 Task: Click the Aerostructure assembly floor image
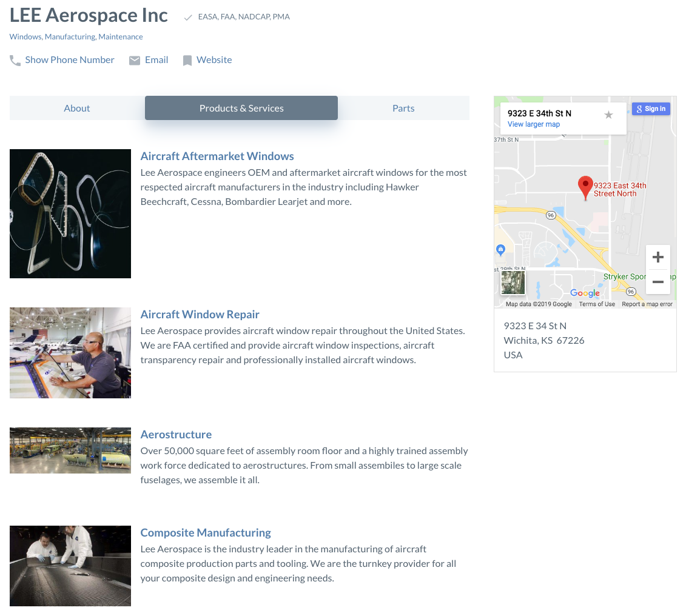click(x=70, y=450)
